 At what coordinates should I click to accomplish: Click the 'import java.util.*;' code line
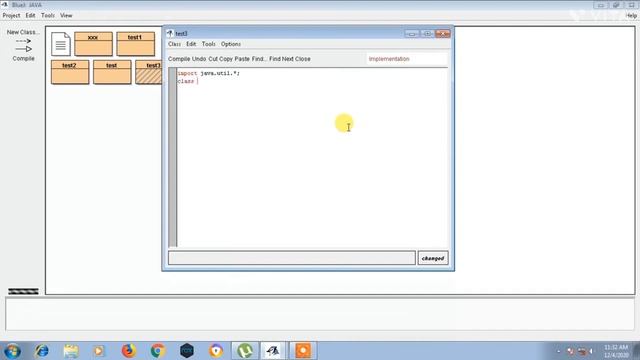tap(209, 73)
